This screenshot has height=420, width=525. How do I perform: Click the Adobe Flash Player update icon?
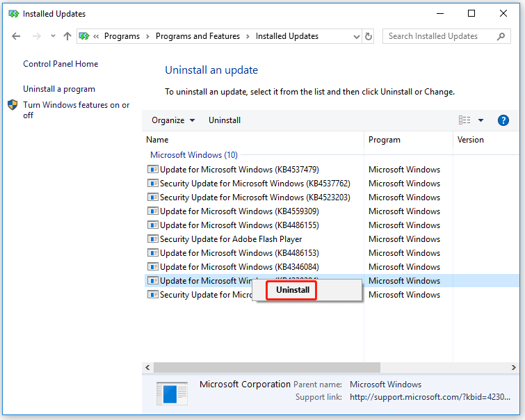click(153, 239)
